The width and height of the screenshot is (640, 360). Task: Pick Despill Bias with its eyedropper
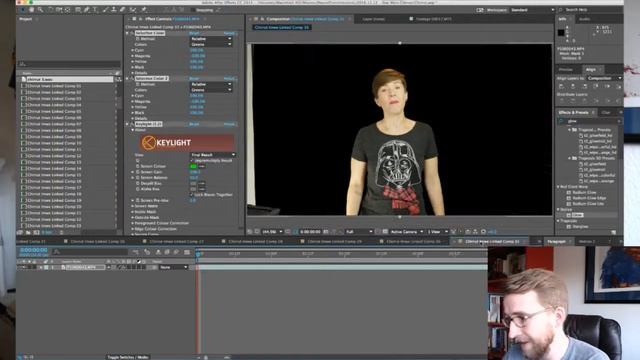pyautogui.click(x=202, y=183)
